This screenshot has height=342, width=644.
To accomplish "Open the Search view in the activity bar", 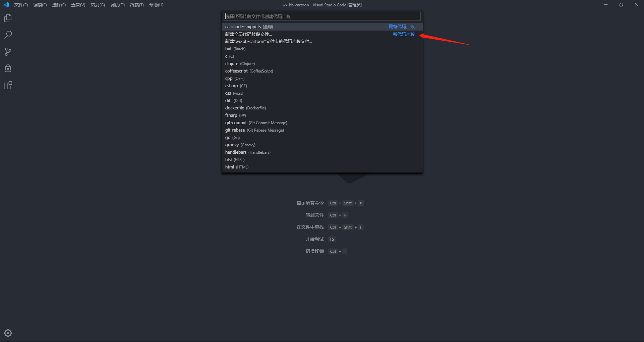I will tap(8, 35).
